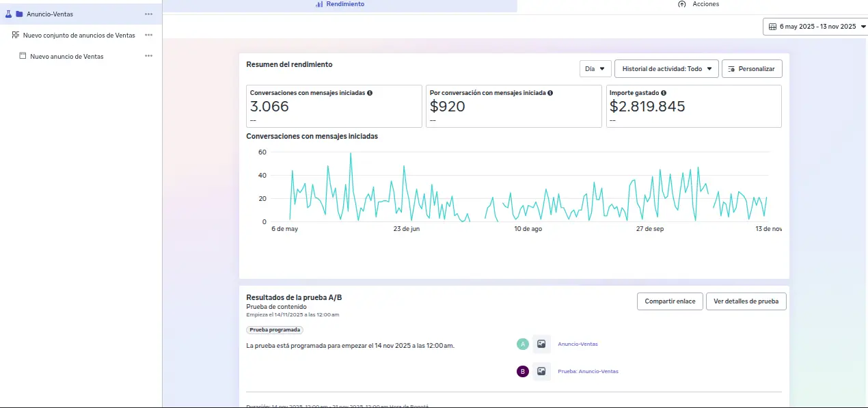Open the Día interval dropdown
868x408 pixels.
(x=595, y=68)
